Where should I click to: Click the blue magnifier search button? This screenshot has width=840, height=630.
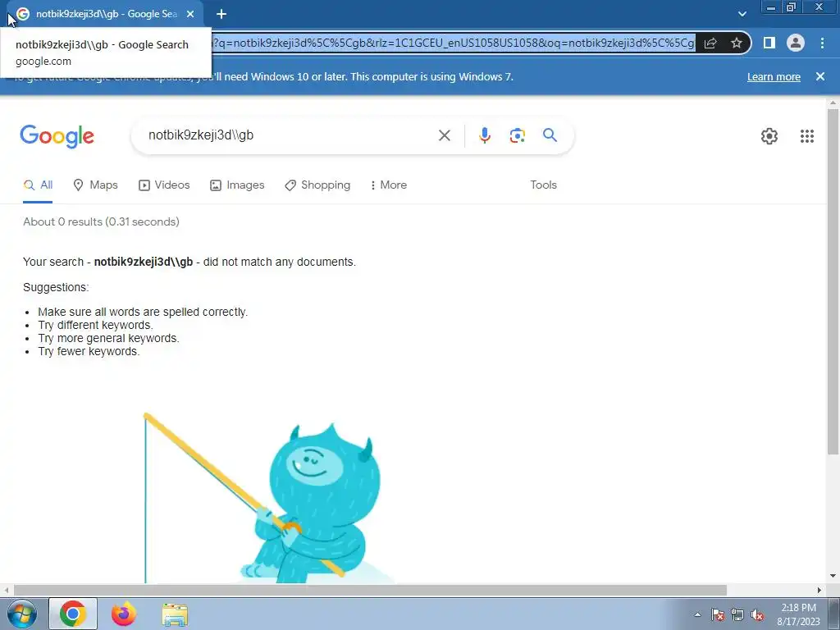point(550,135)
